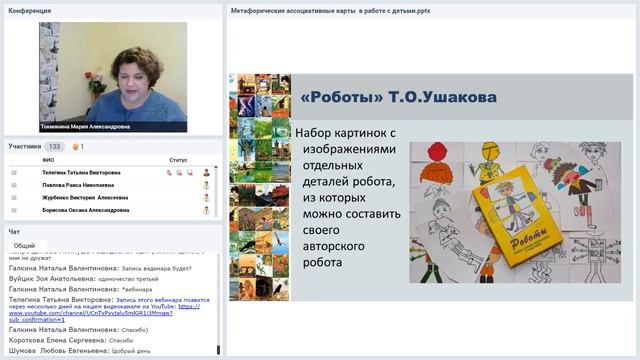Sort participants by ФИО column header

pos(48,160)
